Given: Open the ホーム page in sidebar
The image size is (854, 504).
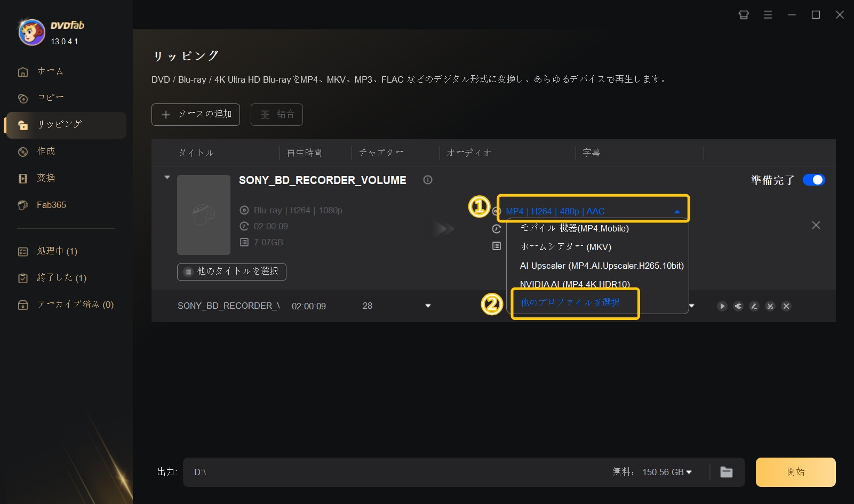Looking at the screenshot, I should click(x=51, y=71).
